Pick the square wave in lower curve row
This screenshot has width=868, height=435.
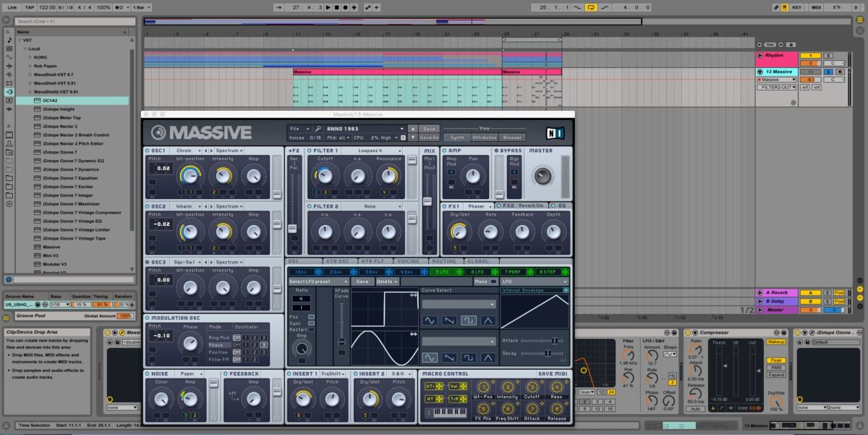[x=468, y=358]
